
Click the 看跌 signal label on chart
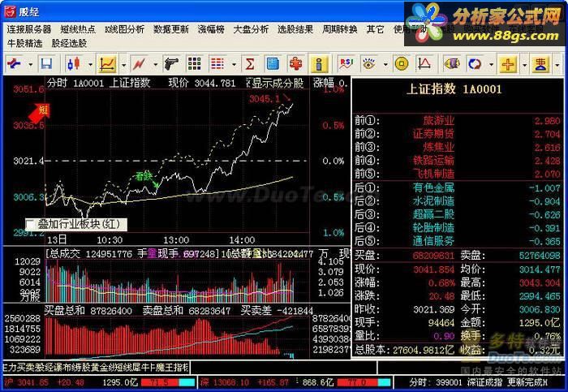pos(144,176)
